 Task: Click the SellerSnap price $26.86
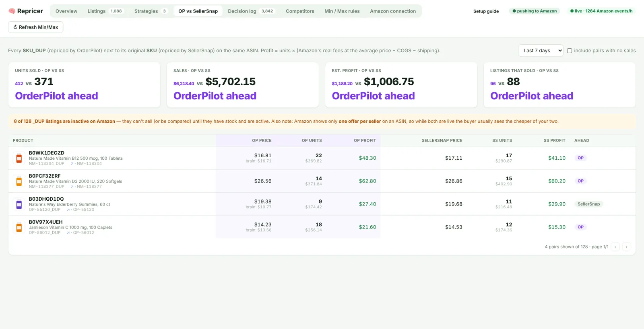(454, 181)
